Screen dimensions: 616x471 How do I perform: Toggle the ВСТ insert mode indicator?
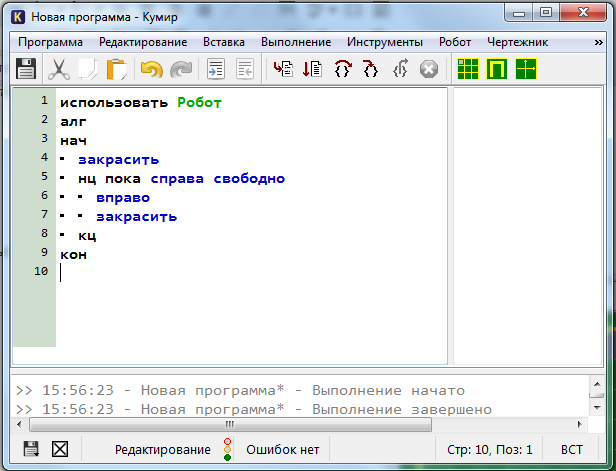572,449
